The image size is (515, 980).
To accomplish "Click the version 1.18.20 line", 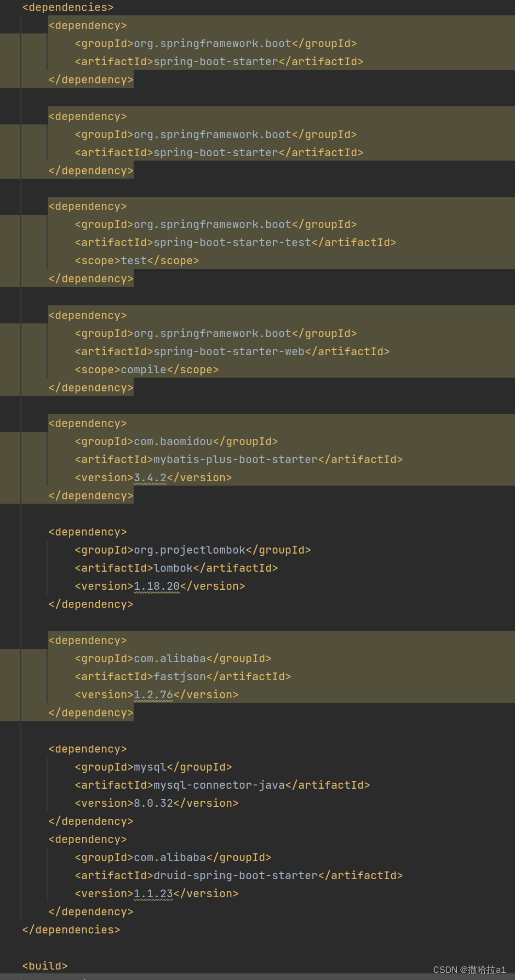I will (160, 586).
